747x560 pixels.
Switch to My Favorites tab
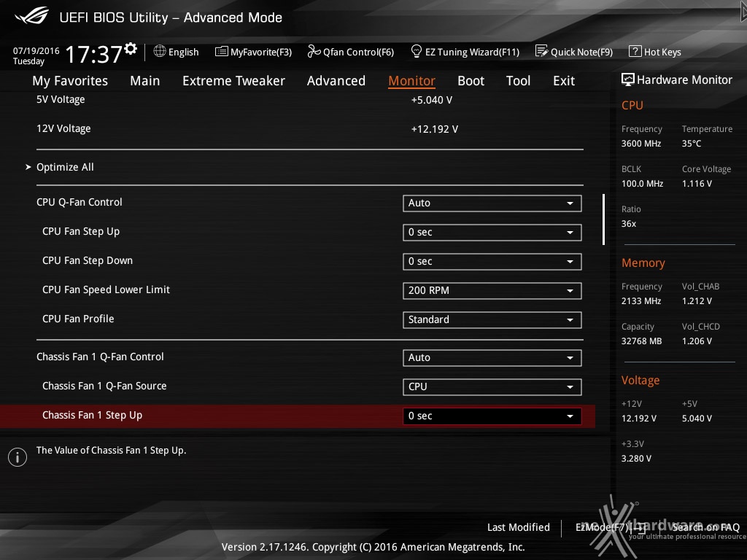click(x=70, y=81)
